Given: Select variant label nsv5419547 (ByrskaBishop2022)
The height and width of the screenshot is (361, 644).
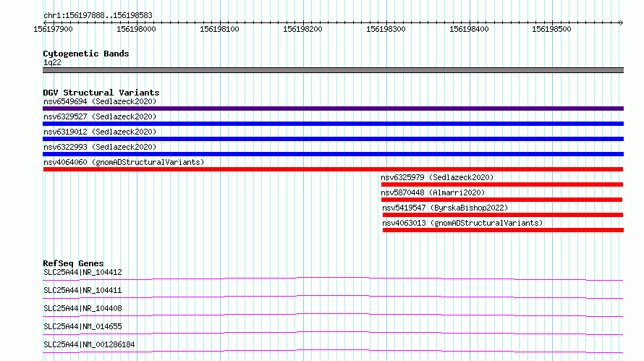Looking at the screenshot, I should click(445, 208).
